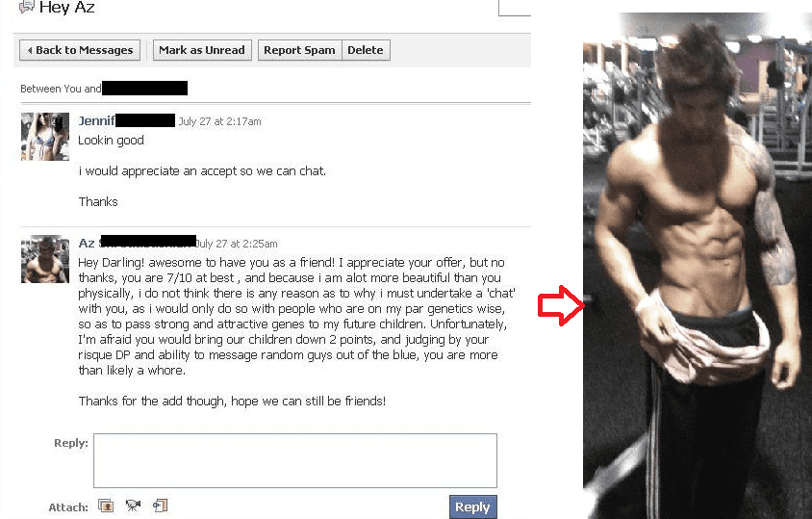The width and height of the screenshot is (812, 519).
Task: Click the redacted name after Between You and
Action: (145, 89)
